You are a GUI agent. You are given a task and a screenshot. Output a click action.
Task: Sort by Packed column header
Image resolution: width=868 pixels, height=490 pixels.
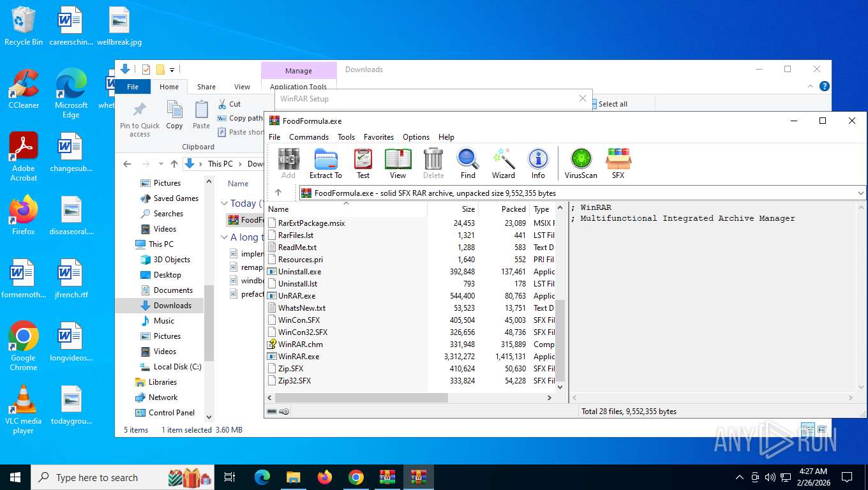click(x=504, y=209)
